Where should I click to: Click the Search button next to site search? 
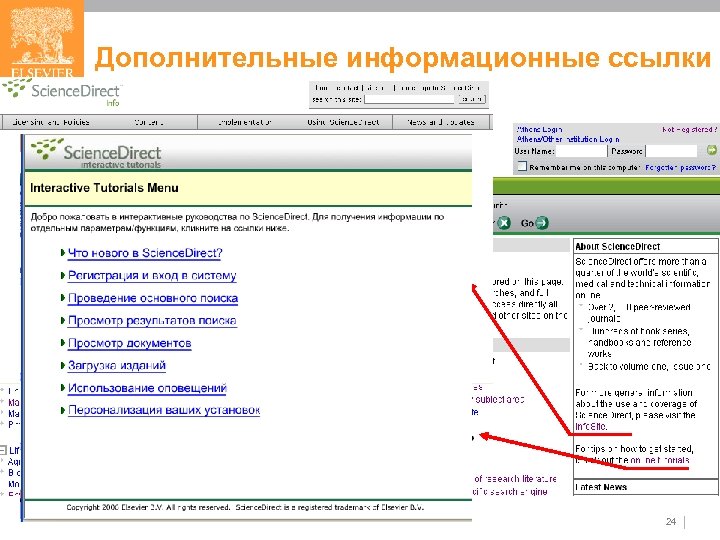coord(471,99)
